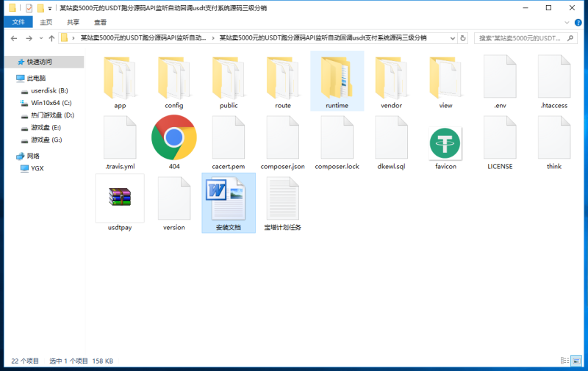Click the arrow between the two breadcrumb segments
This screenshot has height=371, width=588.
coord(213,38)
